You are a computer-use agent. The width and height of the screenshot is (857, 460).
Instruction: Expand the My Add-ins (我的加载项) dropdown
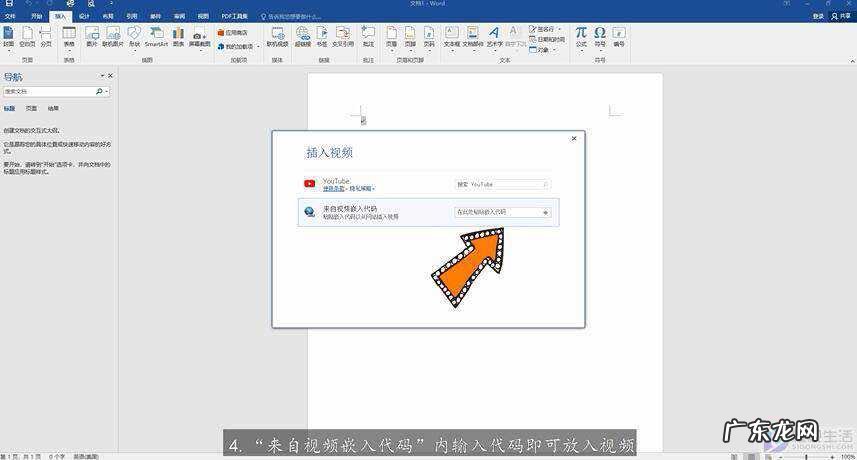pos(258,47)
